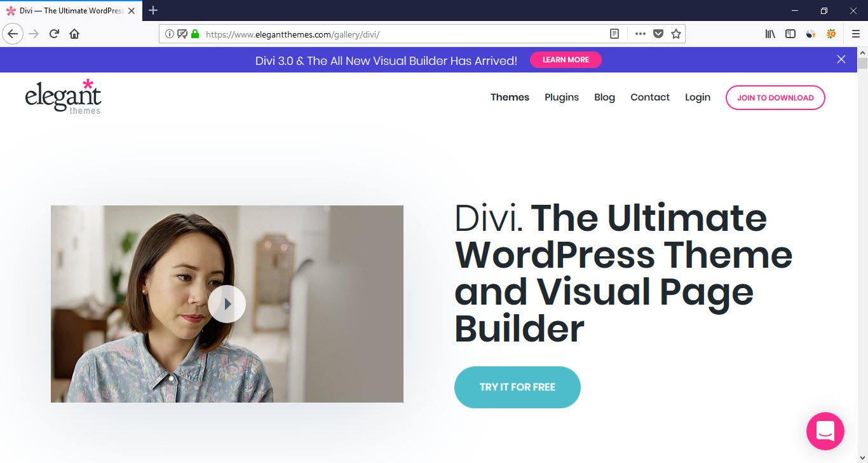Click in the URL address field
The height and width of the screenshot is (463, 868).
pos(400,34)
